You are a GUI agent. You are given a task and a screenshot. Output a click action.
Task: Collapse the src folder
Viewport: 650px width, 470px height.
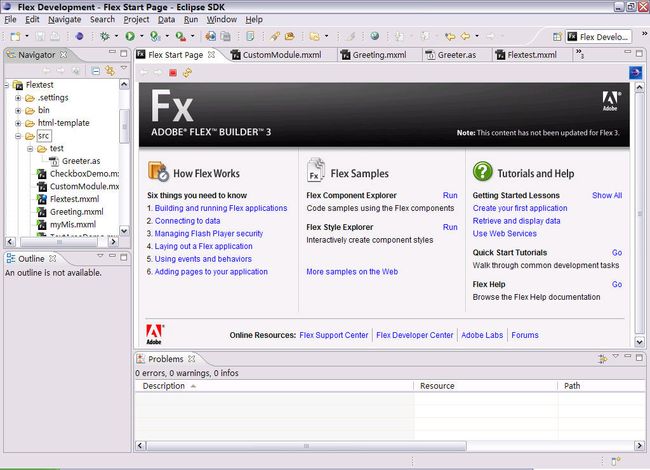18,136
